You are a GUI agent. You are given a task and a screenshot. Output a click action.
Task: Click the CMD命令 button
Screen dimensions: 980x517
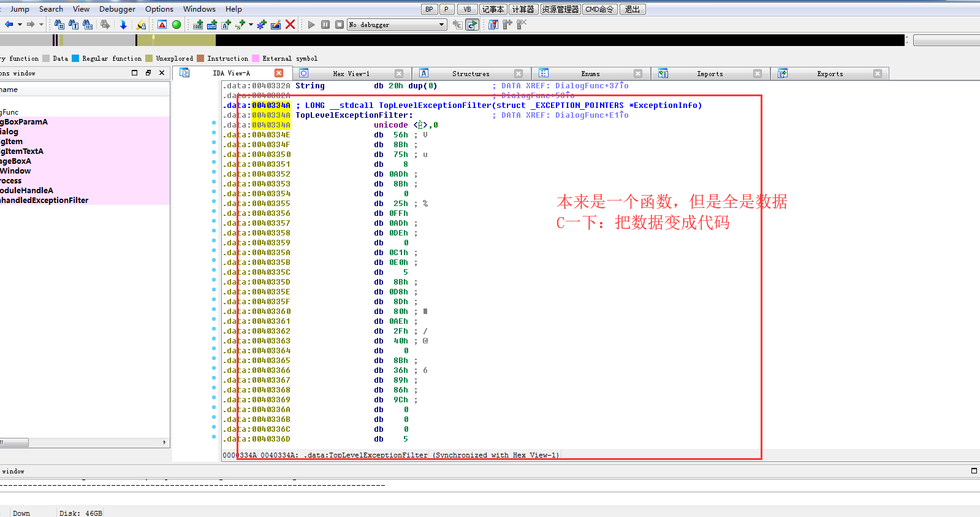click(600, 9)
